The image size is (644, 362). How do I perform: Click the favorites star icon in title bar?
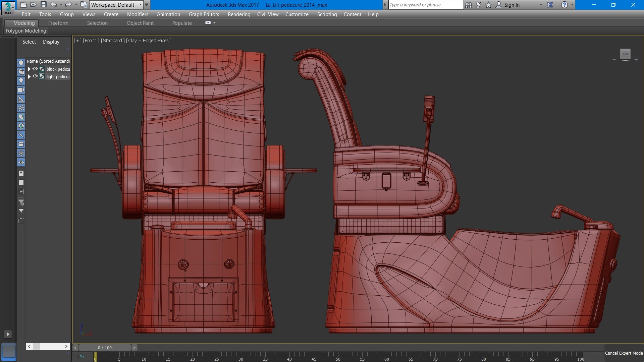coord(488,5)
